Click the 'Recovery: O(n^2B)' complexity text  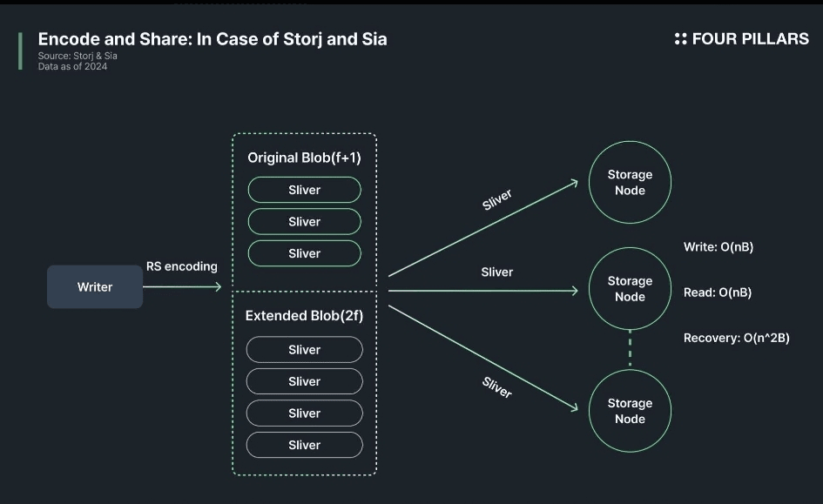click(737, 339)
